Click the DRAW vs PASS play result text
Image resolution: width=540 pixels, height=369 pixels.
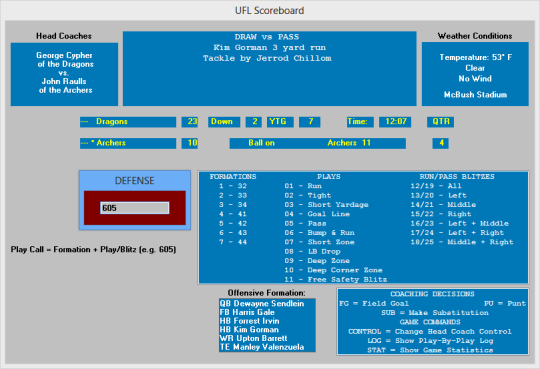[x=267, y=37]
